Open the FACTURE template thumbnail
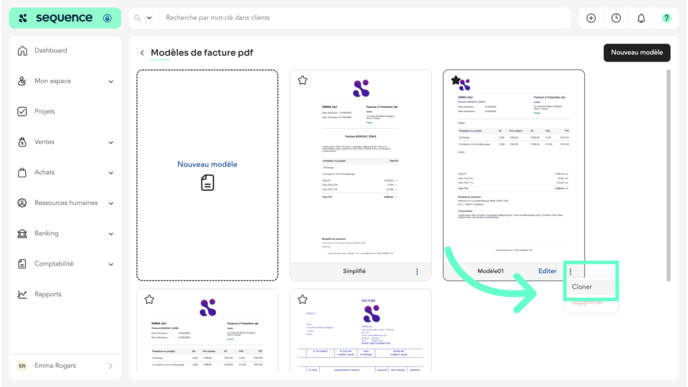This screenshot has height=387, width=688. point(361,330)
